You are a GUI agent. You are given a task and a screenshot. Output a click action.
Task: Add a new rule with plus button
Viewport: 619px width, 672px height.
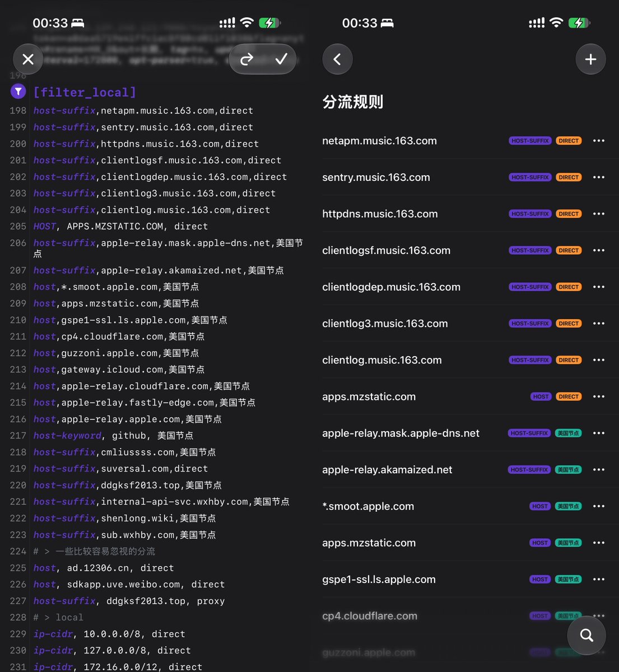coord(590,59)
